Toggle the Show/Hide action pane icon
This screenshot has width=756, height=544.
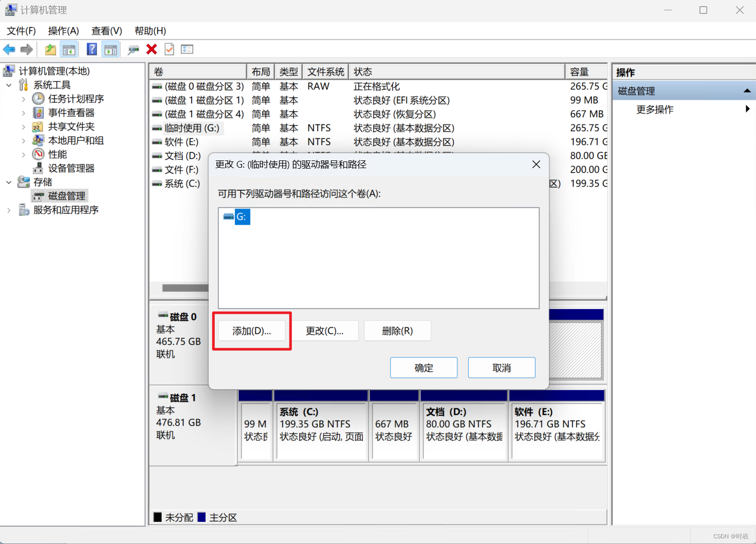point(110,49)
